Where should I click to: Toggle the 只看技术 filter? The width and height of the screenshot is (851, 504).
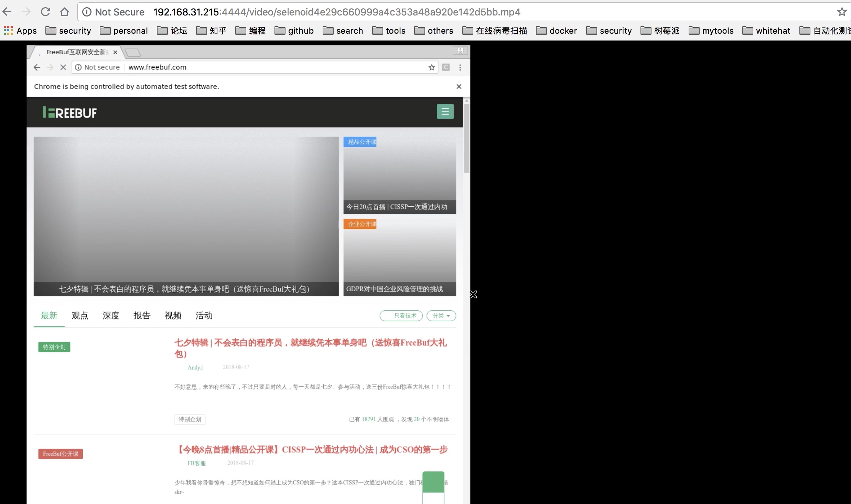[401, 316]
